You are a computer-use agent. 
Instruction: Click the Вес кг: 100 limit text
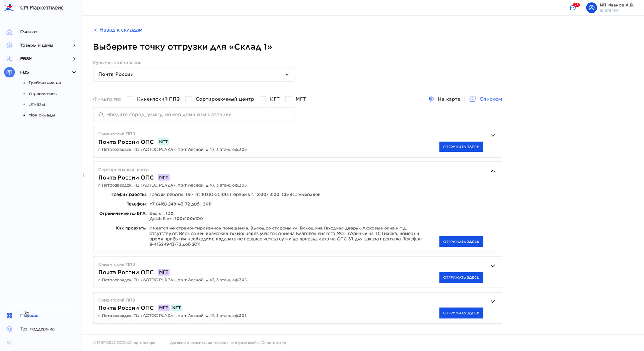[x=162, y=213]
